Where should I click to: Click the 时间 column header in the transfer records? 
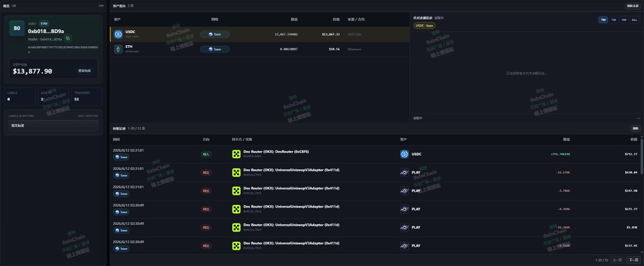coord(116,139)
